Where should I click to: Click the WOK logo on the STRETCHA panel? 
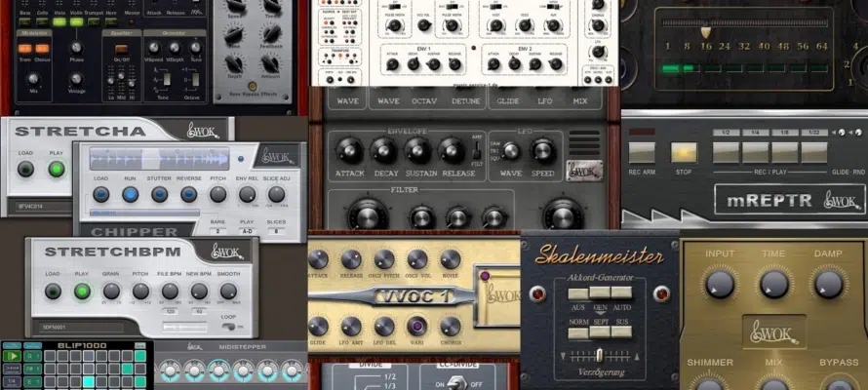[x=203, y=131]
